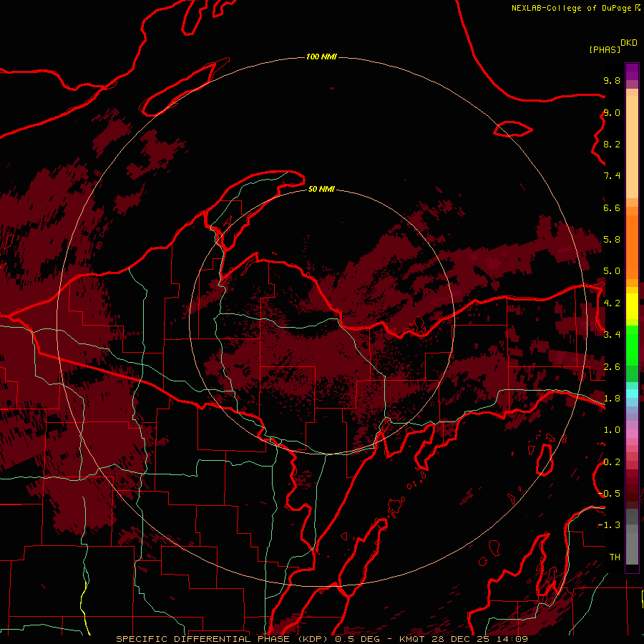
Task: Click the KMQT 28 DEC 25 14:09 timestamp
Action: pyautogui.click(x=463, y=639)
